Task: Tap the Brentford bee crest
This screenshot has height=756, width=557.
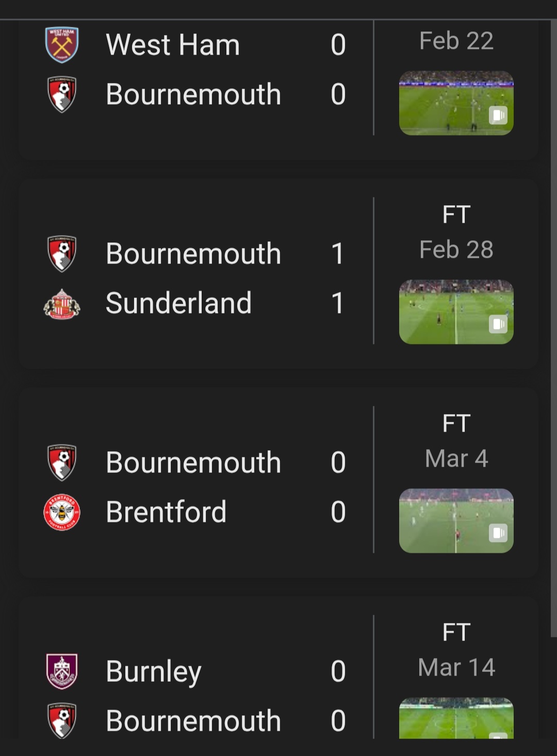Action: pyautogui.click(x=62, y=512)
